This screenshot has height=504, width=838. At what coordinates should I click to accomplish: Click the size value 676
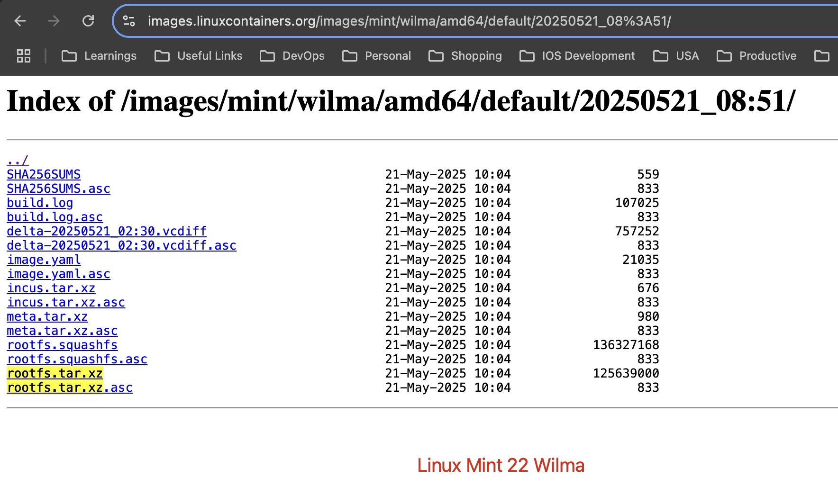[648, 288]
